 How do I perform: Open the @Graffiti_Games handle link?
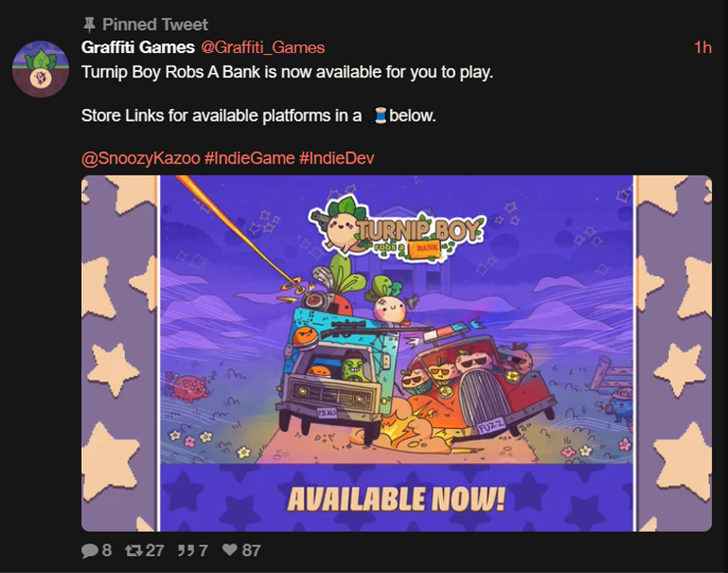[262, 48]
